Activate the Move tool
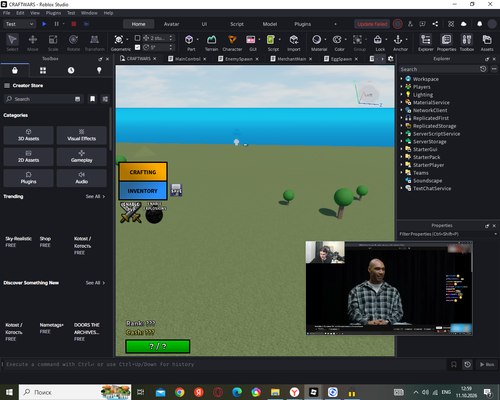Image resolution: width=500 pixels, height=400 pixels. [x=33, y=42]
